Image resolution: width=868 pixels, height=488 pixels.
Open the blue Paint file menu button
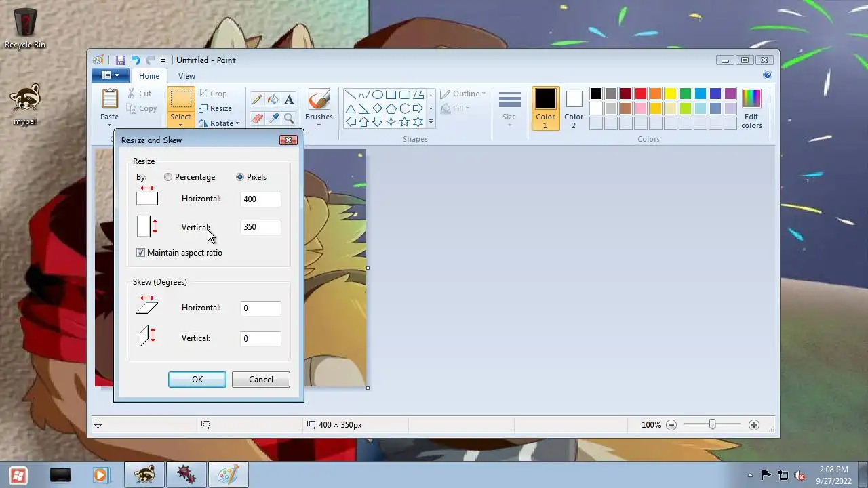[109, 75]
